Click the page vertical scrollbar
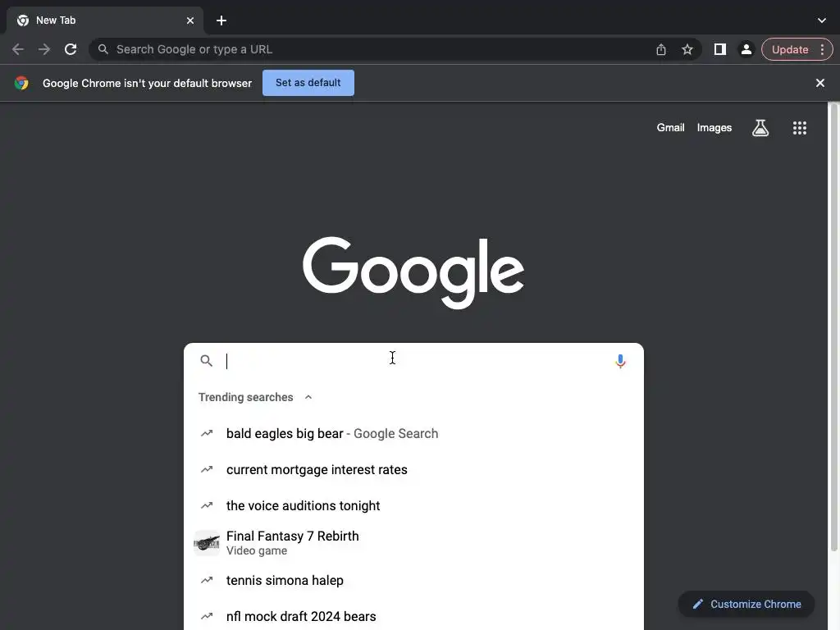840x630 pixels. pyautogui.click(x=833, y=326)
